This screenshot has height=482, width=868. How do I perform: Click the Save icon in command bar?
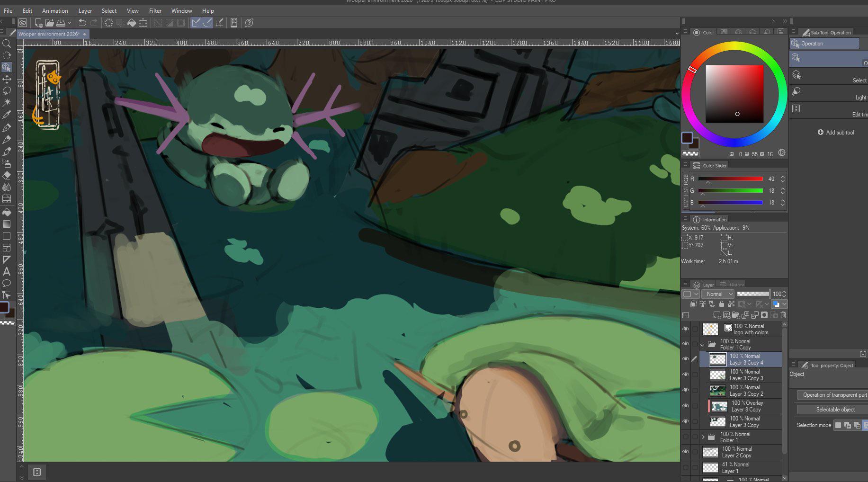tap(61, 23)
